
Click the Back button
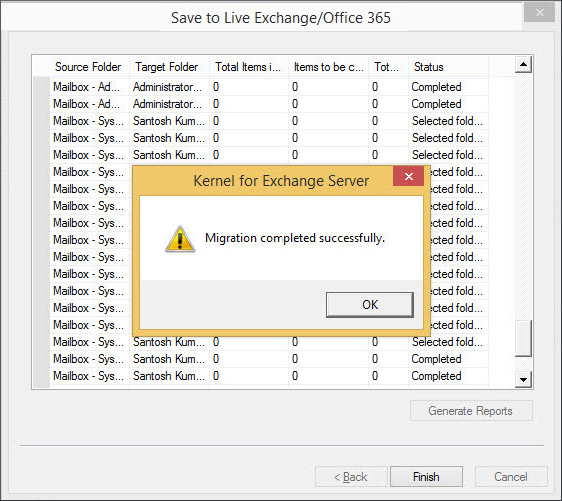351,477
